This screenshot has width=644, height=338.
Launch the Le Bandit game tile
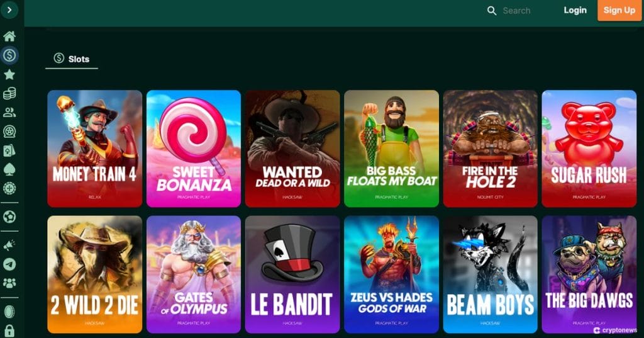292,274
